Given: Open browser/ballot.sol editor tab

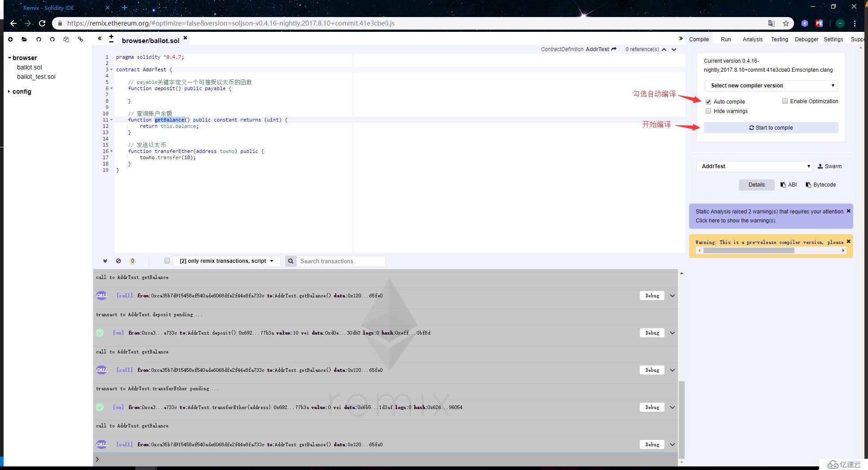Looking at the screenshot, I should 151,40.
